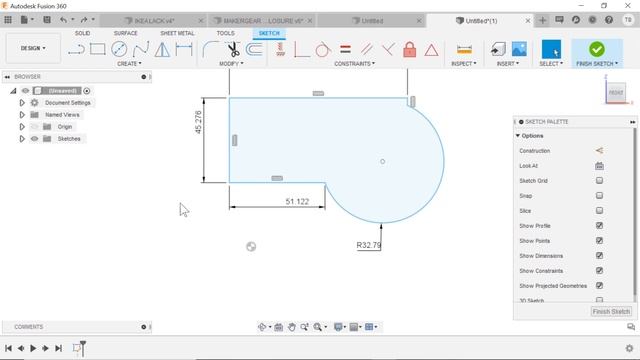The height and width of the screenshot is (360, 640).
Task: Uncheck Show Dimensions
Action: [599, 256]
